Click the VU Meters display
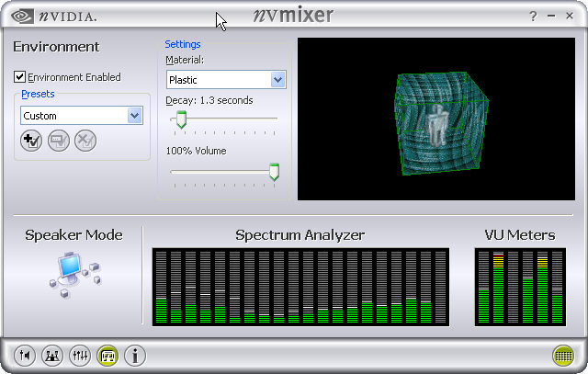 [521, 287]
